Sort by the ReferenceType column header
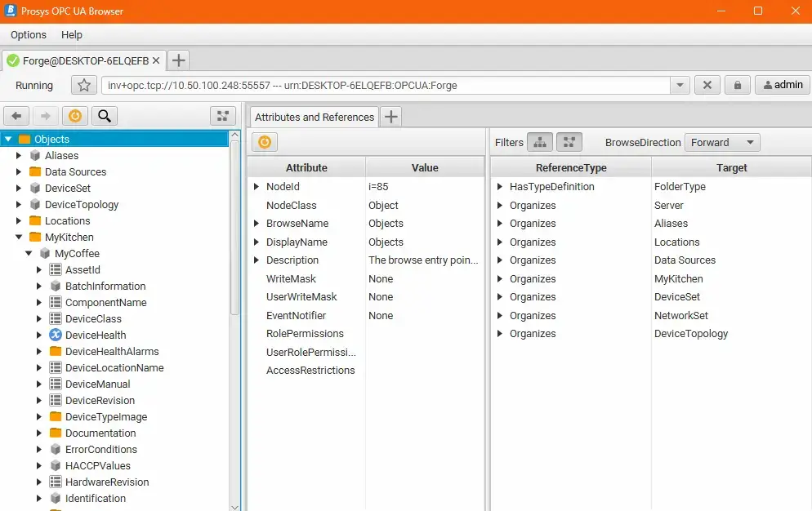This screenshot has width=812, height=511. 571,167
